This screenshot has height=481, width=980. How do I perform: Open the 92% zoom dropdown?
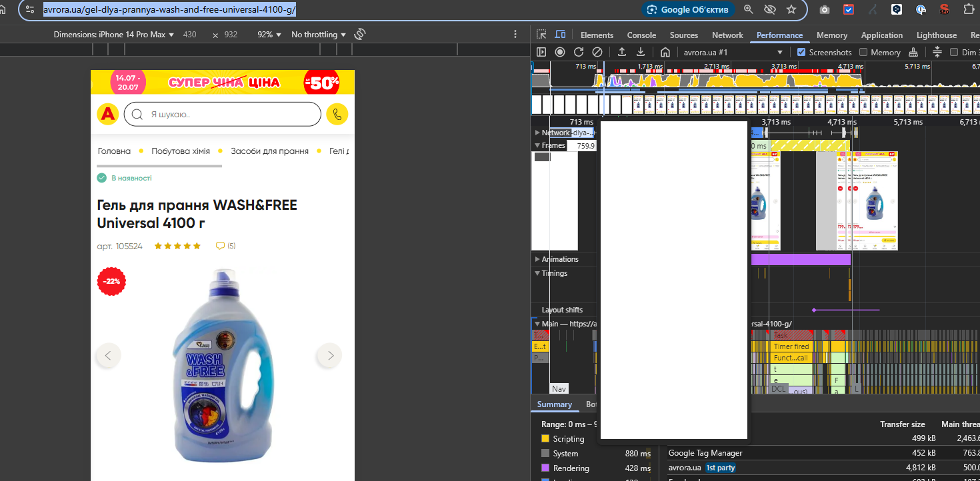(x=269, y=35)
